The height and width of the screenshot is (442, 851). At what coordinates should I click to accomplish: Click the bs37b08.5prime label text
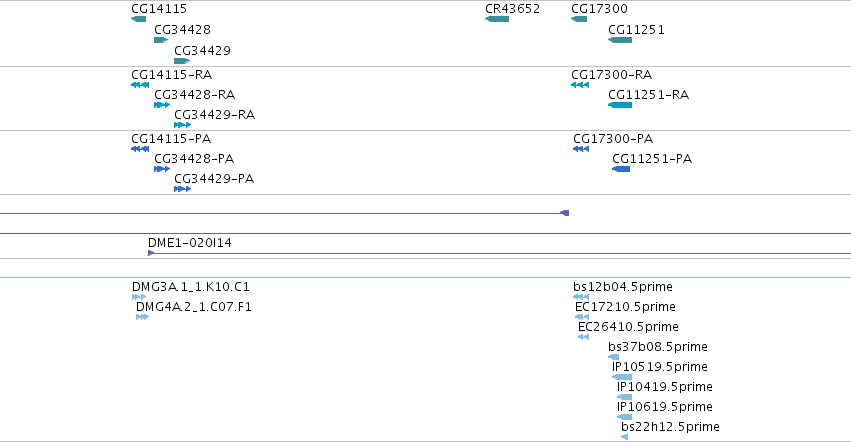click(x=658, y=346)
